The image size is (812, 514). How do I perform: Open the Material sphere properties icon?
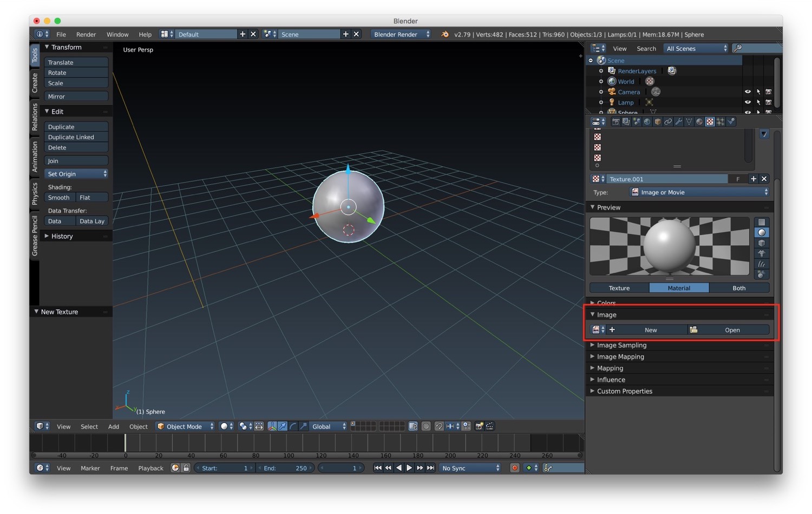click(x=699, y=122)
